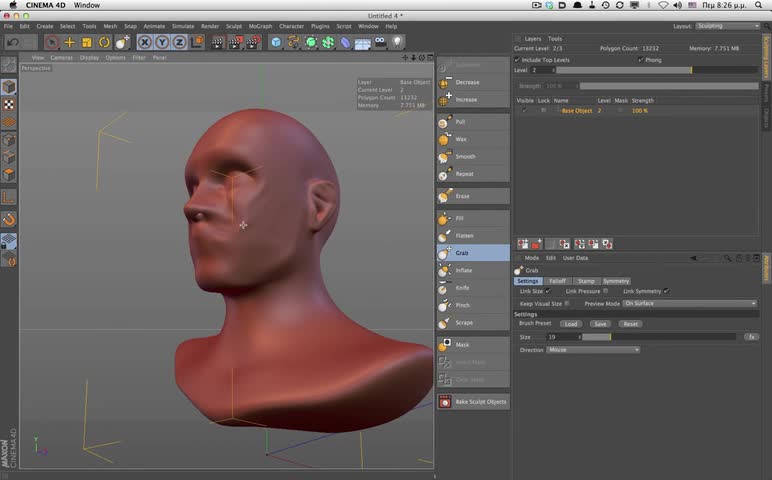This screenshot has width=772, height=480.
Task: Open the Preview Mode dropdown
Action: pyautogui.click(x=689, y=303)
